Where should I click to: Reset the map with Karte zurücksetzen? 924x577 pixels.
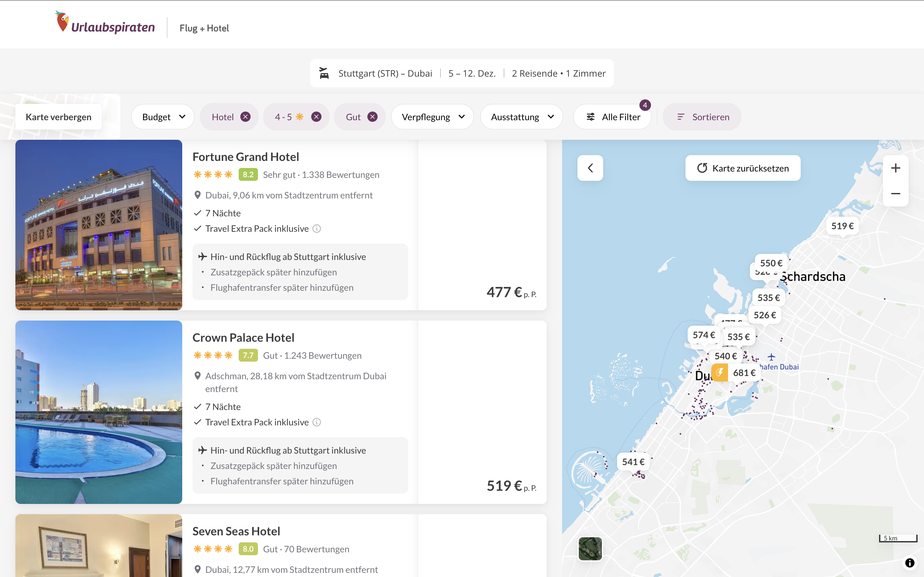(x=743, y=168)
